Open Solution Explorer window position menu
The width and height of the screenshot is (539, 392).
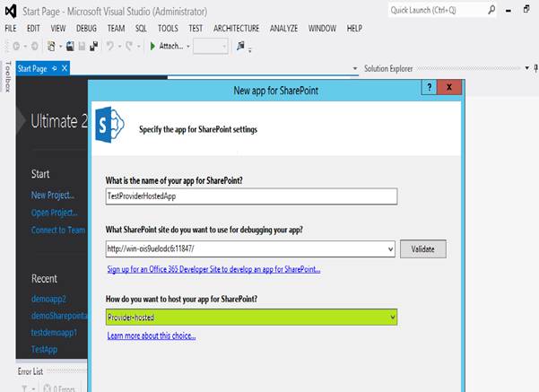click(x=526, y=68)
